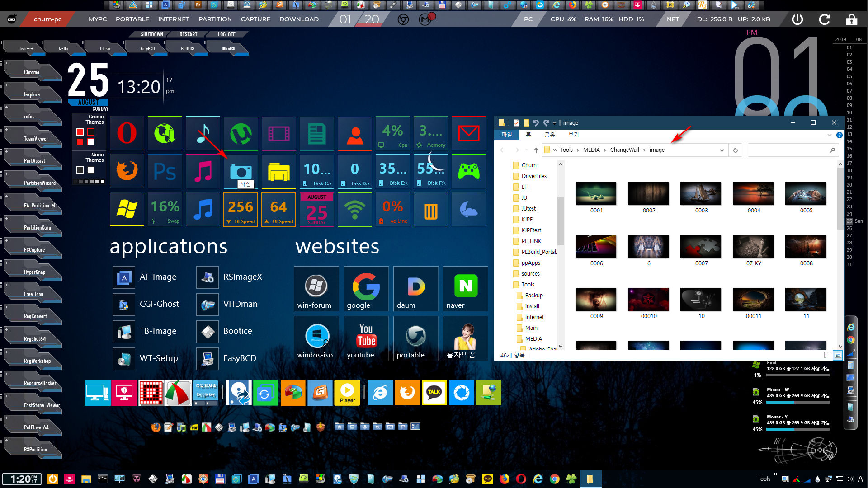Image resolution: width=868 pixels, height=488 pixels.
Task: Click the LOG OFF button
Action: (x=226, y=34)
